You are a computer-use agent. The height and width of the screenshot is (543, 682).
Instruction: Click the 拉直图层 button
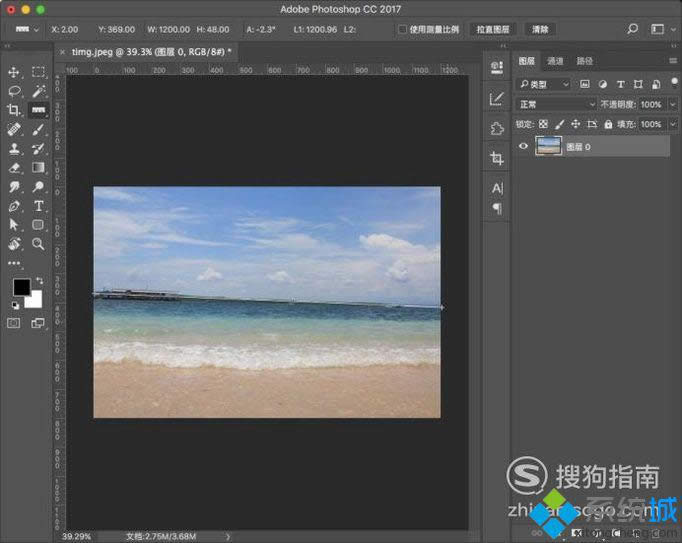pyautogui.click(x=493, y=30)
